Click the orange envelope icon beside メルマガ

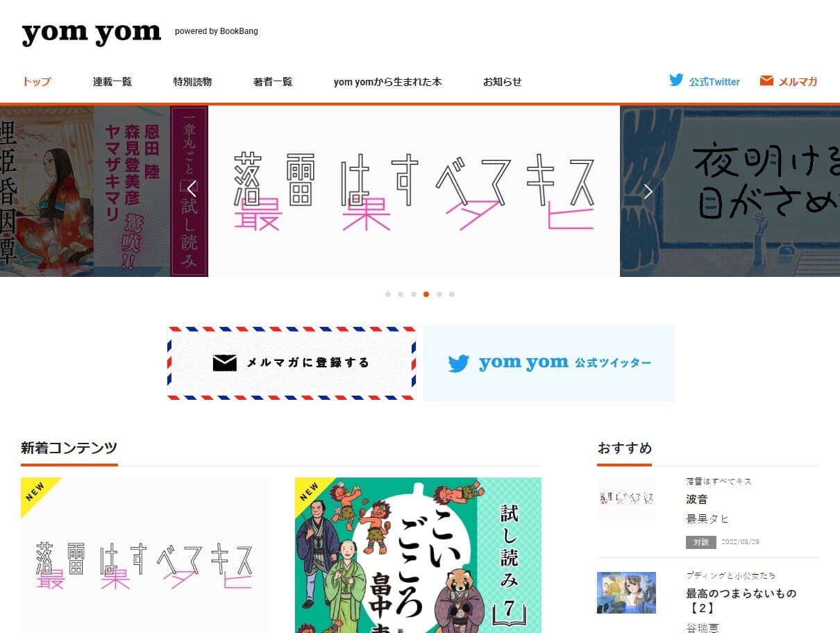pos(766,79)
